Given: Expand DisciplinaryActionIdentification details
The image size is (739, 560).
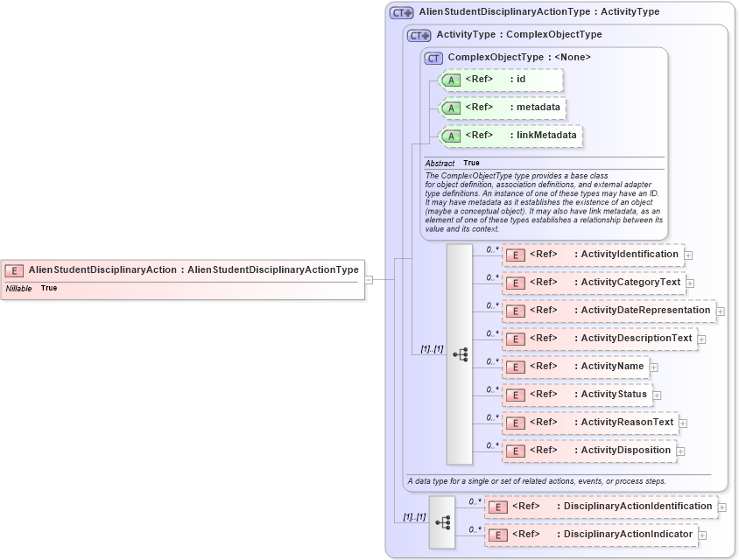Looking at the screenshot, I should [x=721, y=506].
